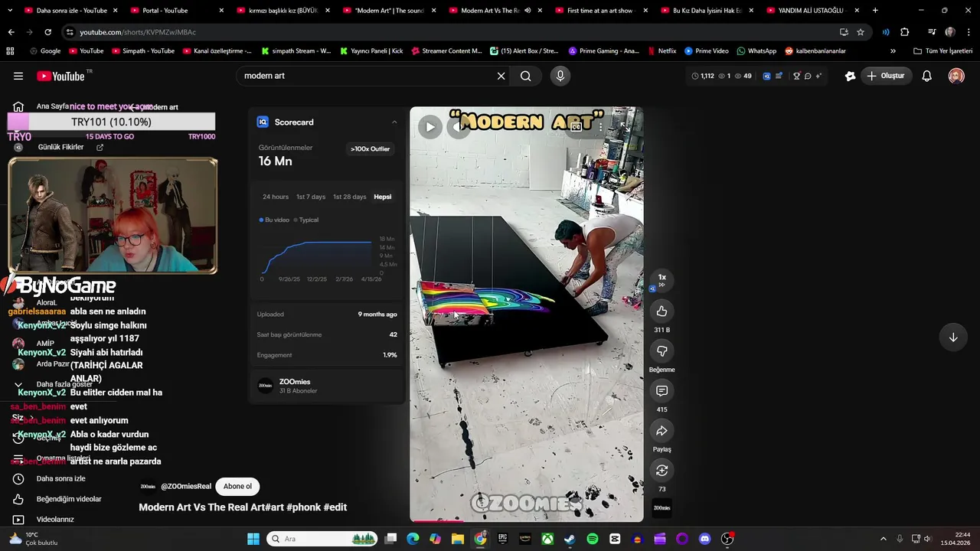Expand Daha fazla göster in the sidebar
Image resolution: width=980 pixels, height=551 pixels.
pos(54,384)
